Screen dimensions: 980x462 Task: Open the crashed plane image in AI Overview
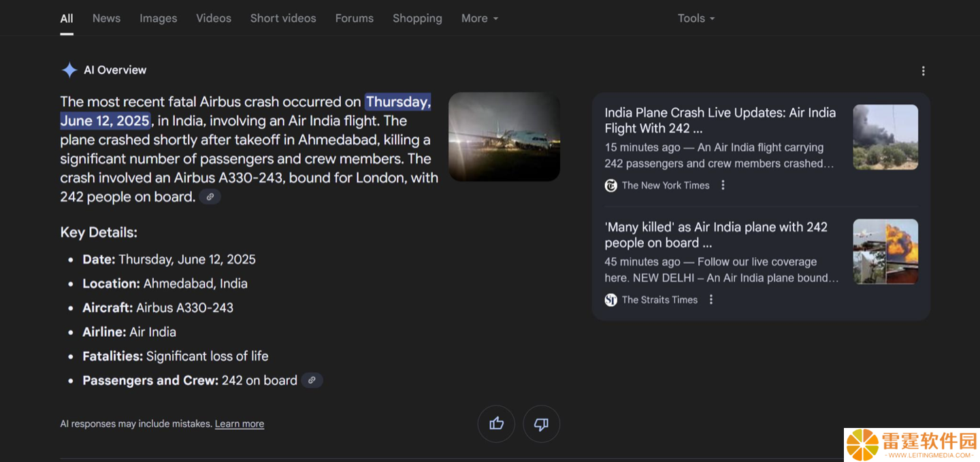click(x=504, y=137)
